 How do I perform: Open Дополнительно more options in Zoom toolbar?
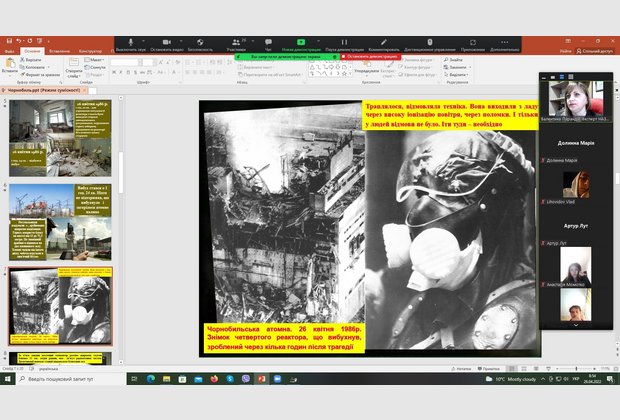click(x=504, y=44)
